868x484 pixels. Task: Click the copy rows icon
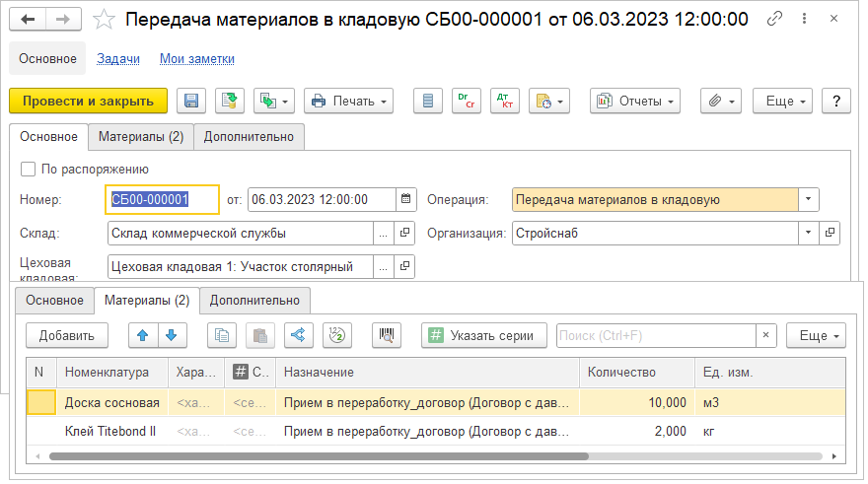[221, 335]
